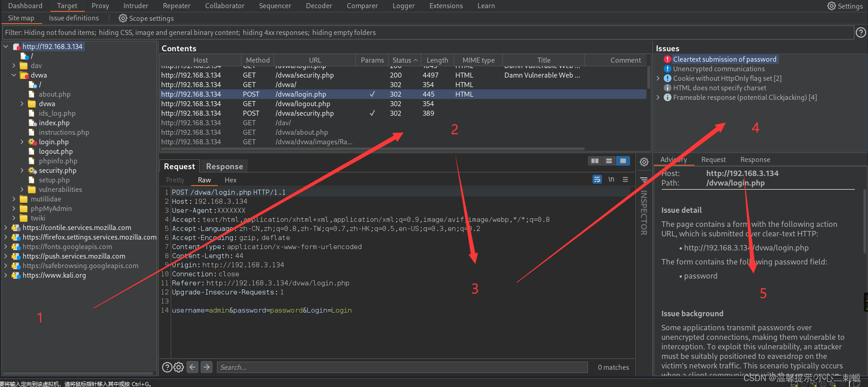Switch to tabbed request/response layout
868x387 pixels.
coord(623,161)
